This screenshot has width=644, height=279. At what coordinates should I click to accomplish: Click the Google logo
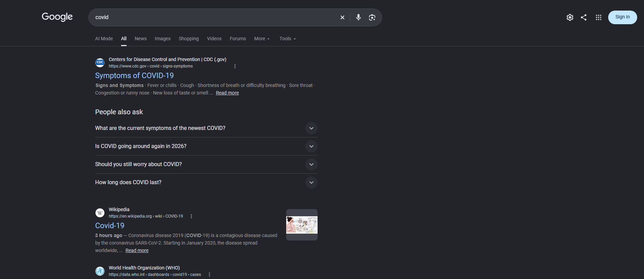[x=57, y=17]
